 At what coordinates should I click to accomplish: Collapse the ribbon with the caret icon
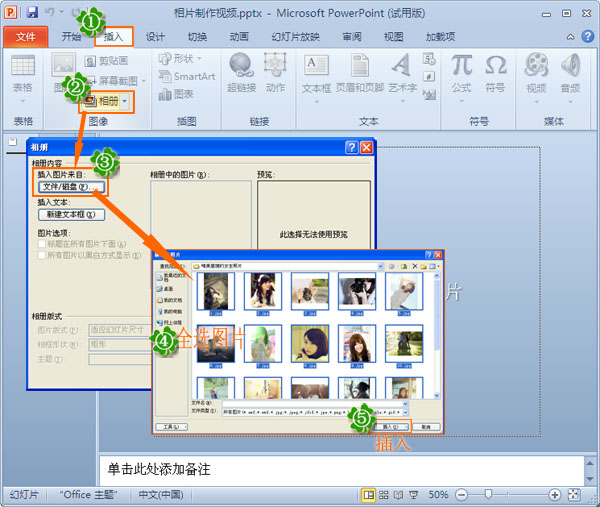(x=570, y=37)
